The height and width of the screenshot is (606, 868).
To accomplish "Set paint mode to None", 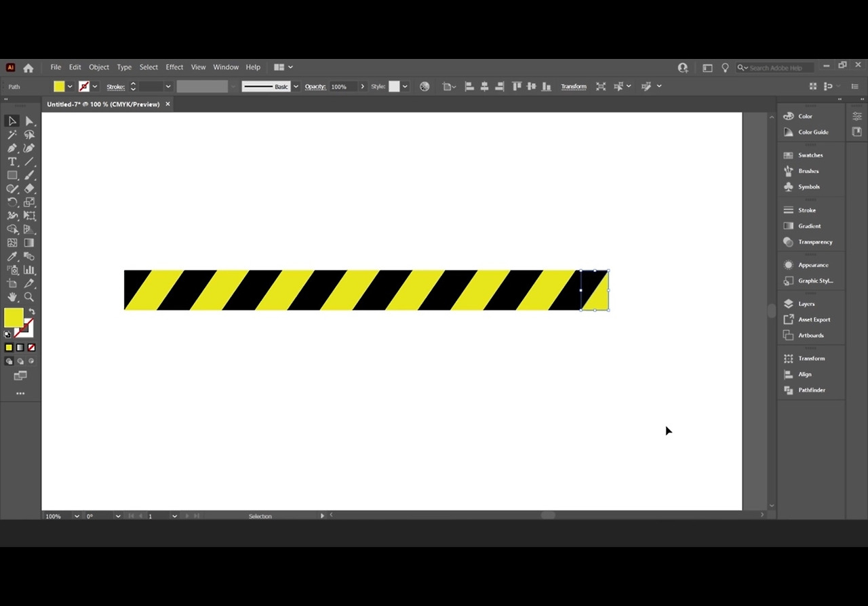I will tap(31, 348).
